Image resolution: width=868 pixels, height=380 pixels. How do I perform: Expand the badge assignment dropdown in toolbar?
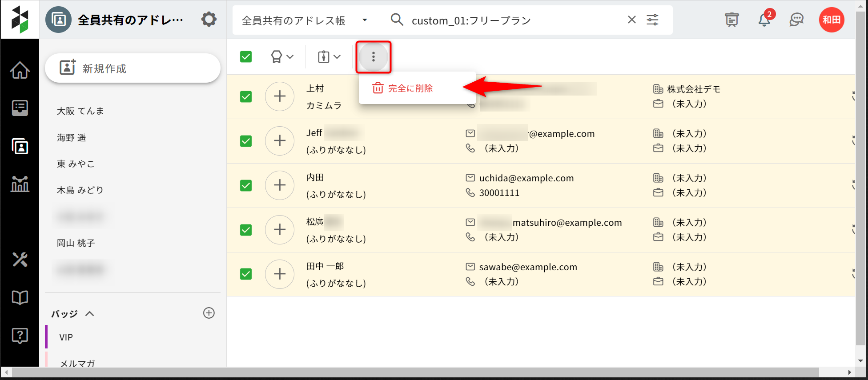(x=282, y=57)
